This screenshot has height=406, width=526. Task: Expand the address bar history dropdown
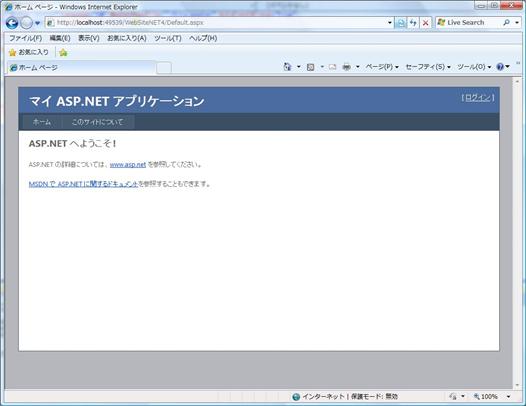390,22
